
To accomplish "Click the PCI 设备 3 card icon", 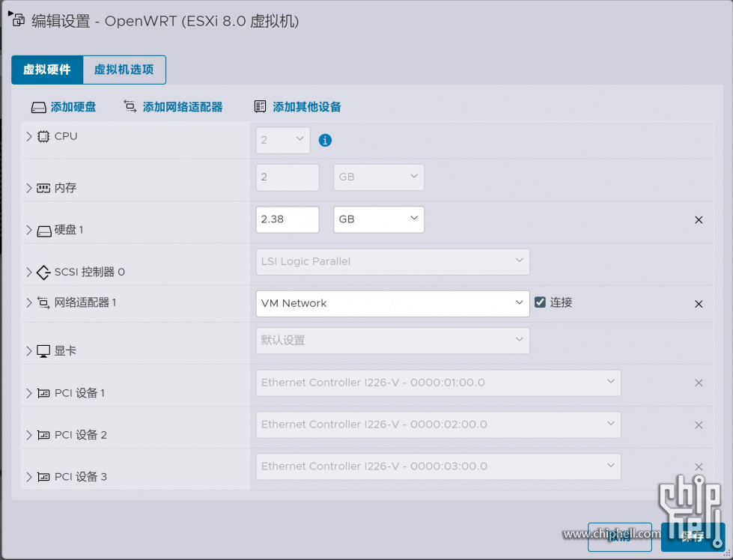I will point(43,477).
